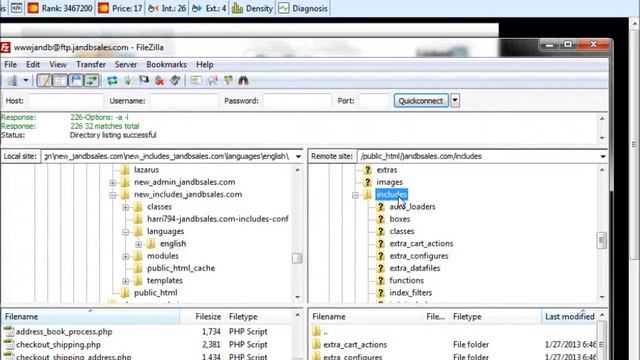
Task: Select the remote images folder
Action: 389,182
